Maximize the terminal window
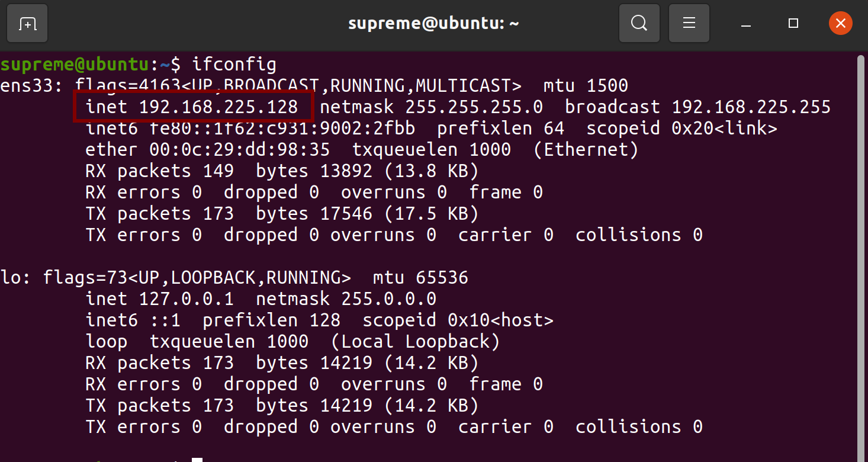This screenshot has width=868, height=462. (x=793, y=24)
